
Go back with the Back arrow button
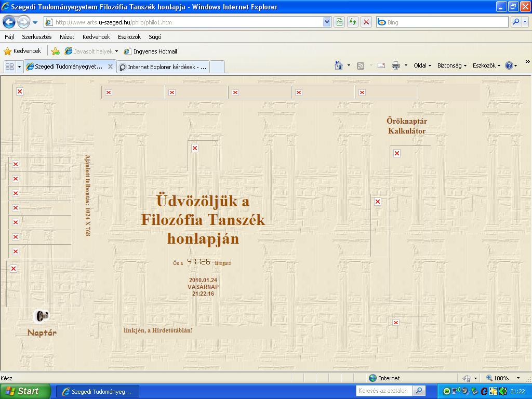pos(9,22)
